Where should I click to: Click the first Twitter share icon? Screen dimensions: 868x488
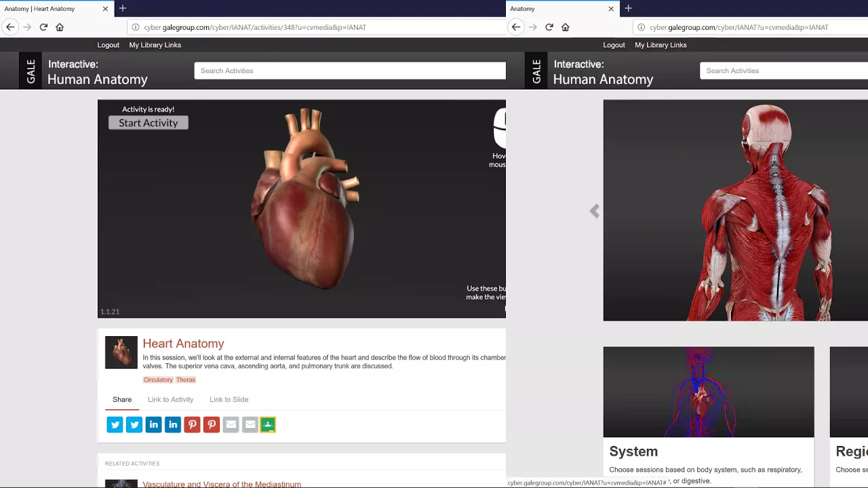[115, 424]
